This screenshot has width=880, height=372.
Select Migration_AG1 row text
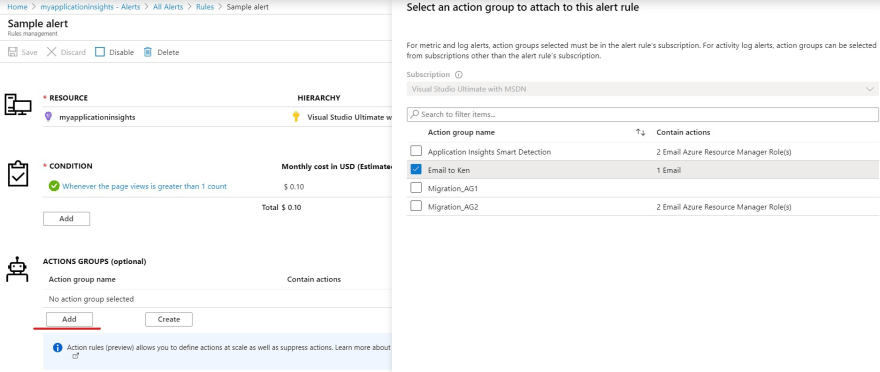[453, 188]
